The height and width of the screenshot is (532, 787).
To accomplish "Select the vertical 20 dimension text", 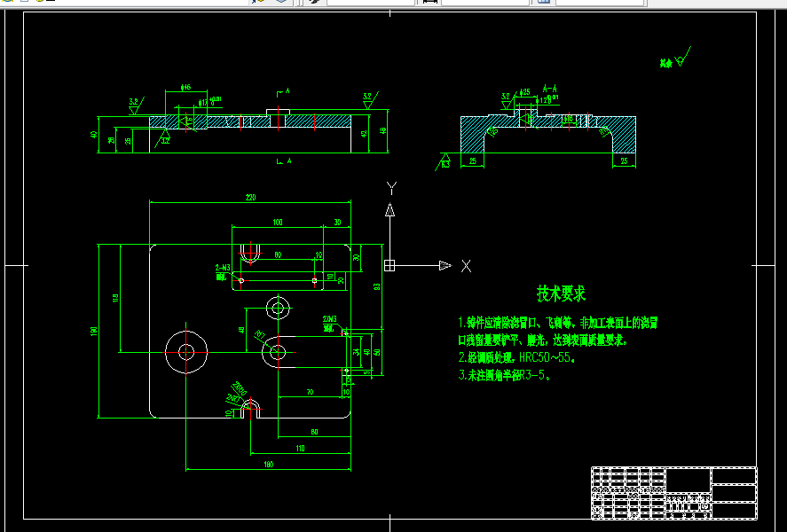I will coord(342,280).
